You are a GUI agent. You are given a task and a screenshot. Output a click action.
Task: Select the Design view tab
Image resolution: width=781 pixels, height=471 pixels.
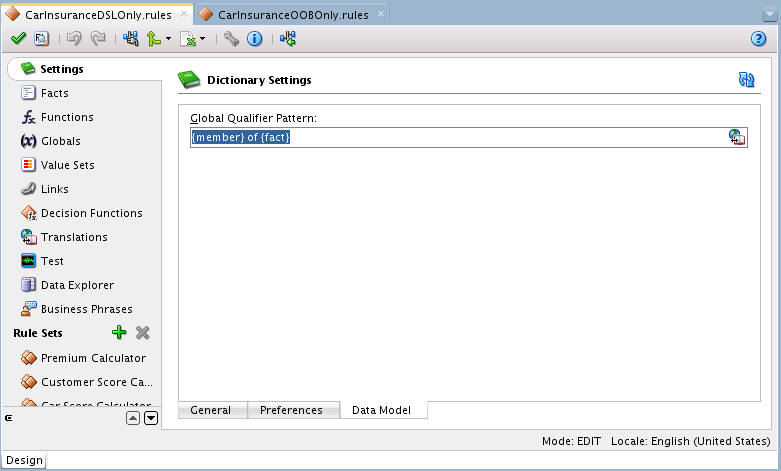pyautogui.click(x=24, y=460)
